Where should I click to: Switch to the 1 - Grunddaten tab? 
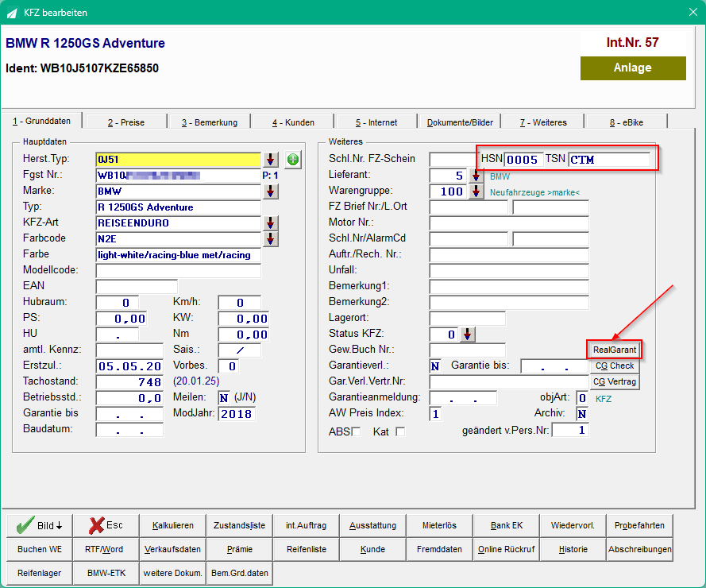42,121
